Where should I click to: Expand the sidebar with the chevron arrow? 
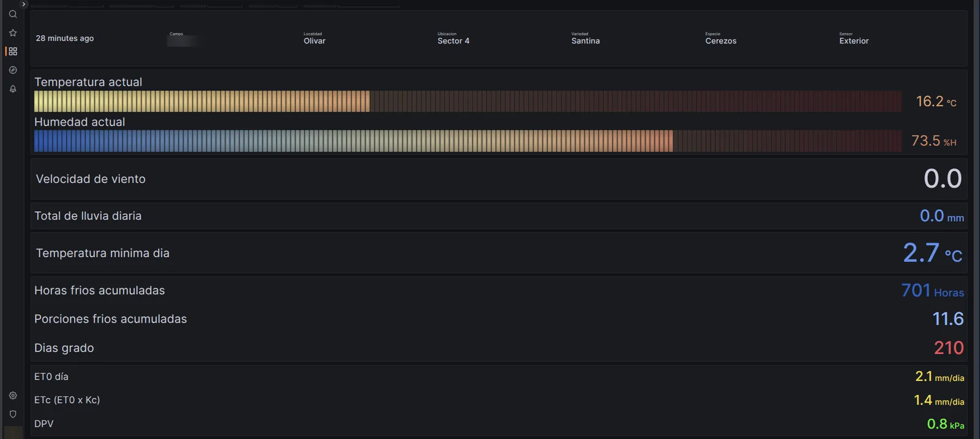point(24,4)
